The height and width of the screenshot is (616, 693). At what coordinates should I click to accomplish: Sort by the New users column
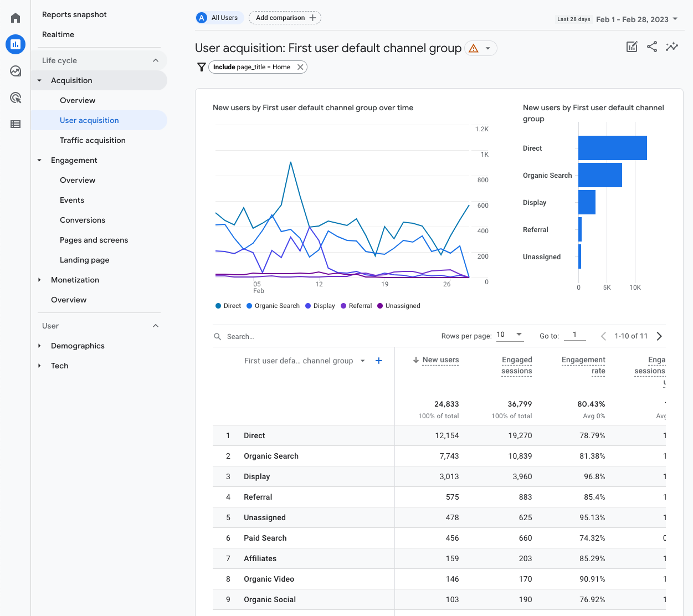[440, 360]
